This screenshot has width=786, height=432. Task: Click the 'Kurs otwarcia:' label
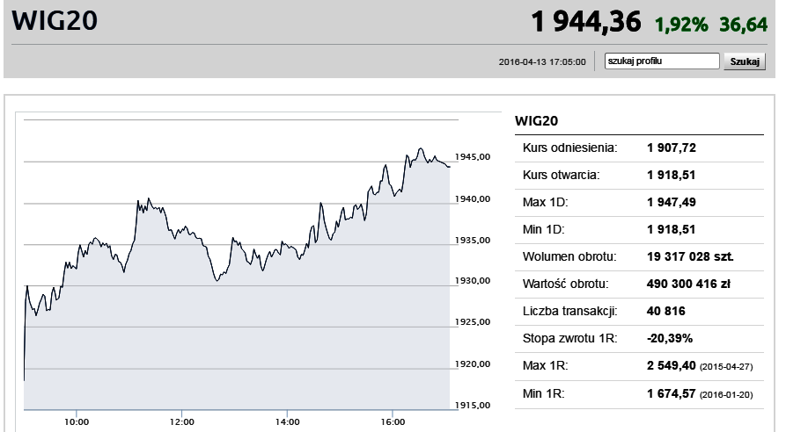561,175
